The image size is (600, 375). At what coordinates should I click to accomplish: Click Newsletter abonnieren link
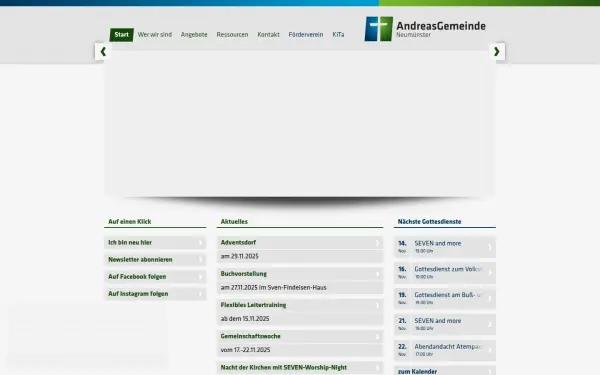(x=155, y=260)
